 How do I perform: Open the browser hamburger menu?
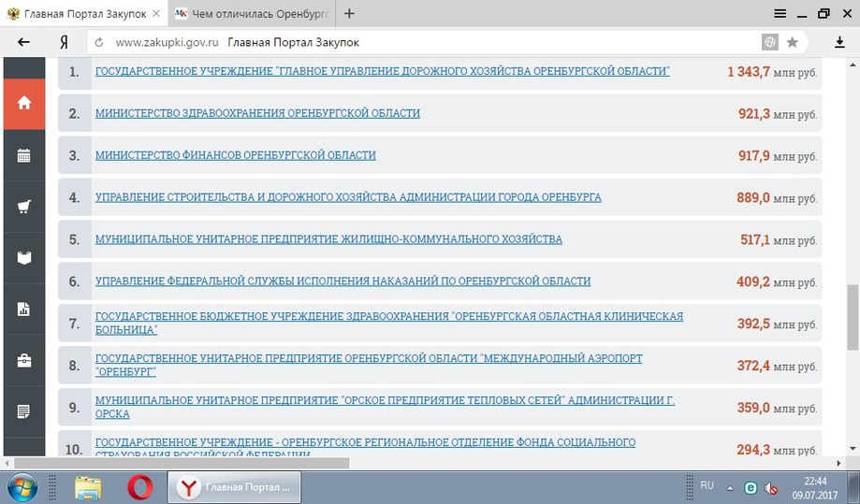click(780, 14)
